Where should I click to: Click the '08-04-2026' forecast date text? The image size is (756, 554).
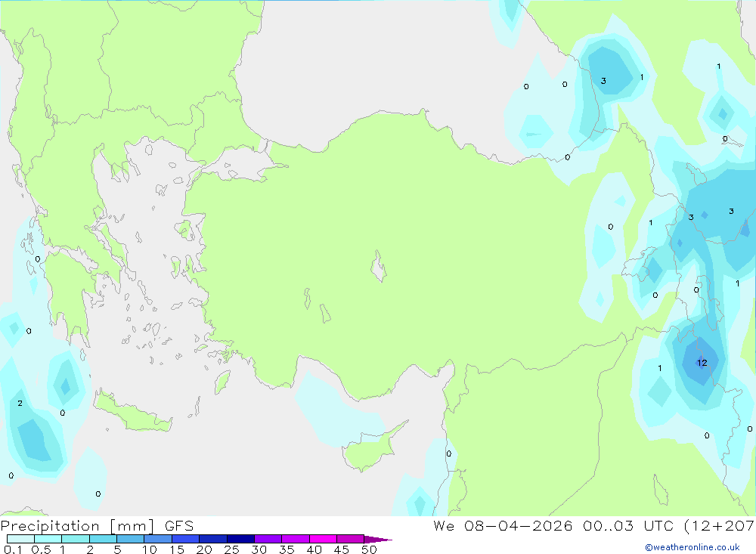518,525
